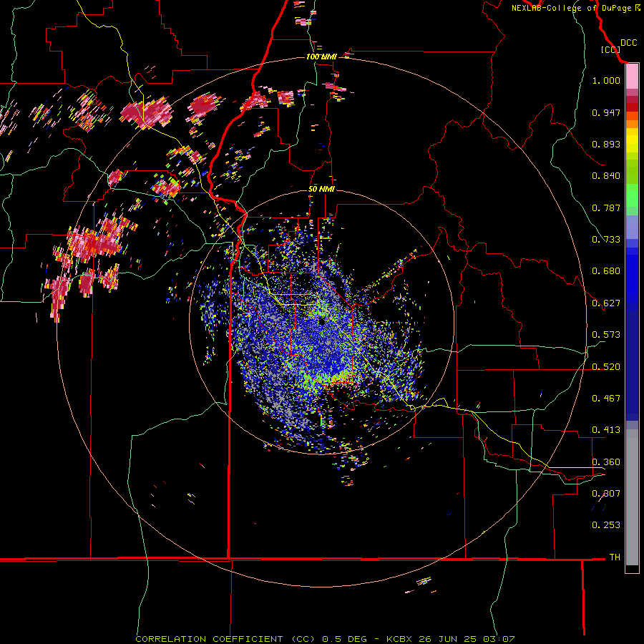Image resolution: width=644 pixels, height=644 pixels.
Task: Click the DCC label above color bar
Action: tap(629, 43)
